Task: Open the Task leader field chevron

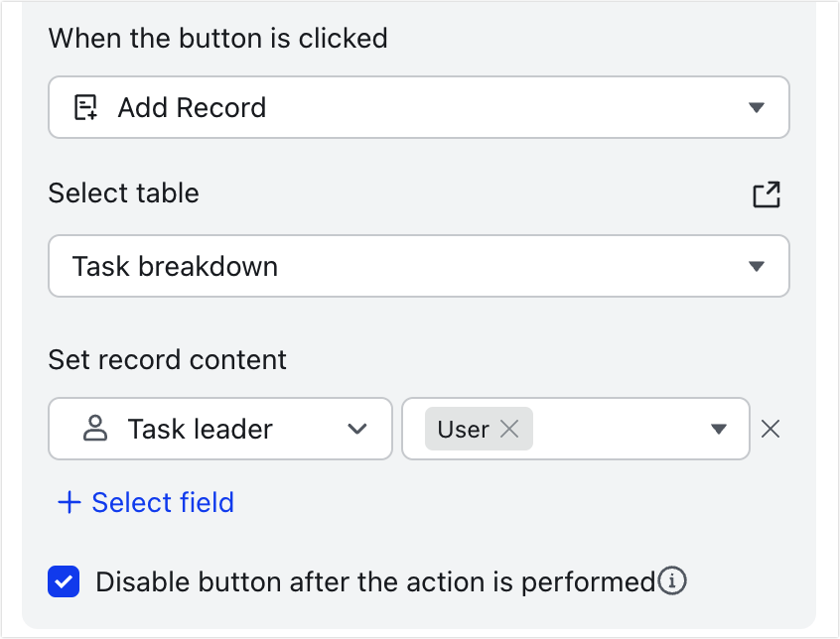Action: tap(357, 429)
